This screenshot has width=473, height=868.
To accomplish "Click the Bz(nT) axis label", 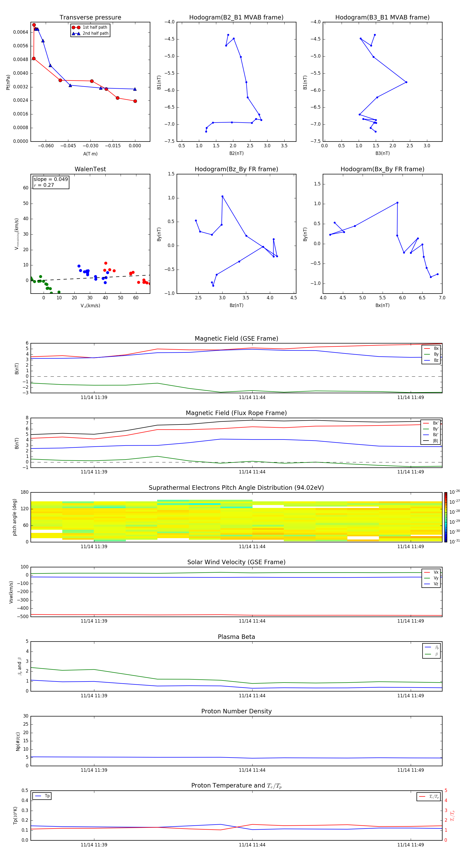I will (236, 305).
